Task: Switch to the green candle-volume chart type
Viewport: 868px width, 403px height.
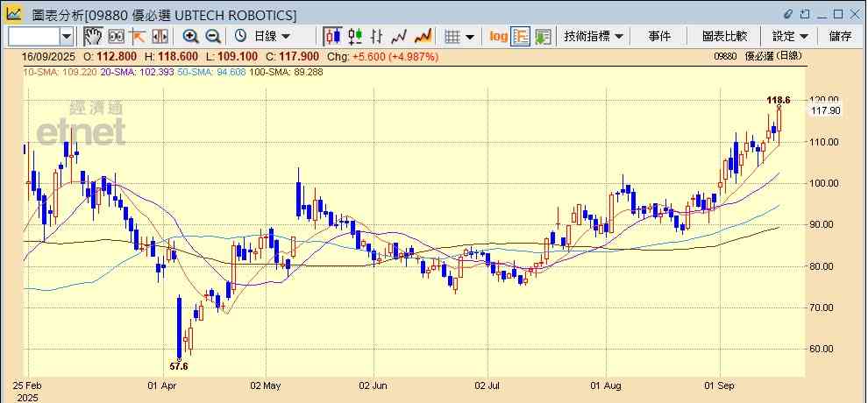Action: pos(355,37)
